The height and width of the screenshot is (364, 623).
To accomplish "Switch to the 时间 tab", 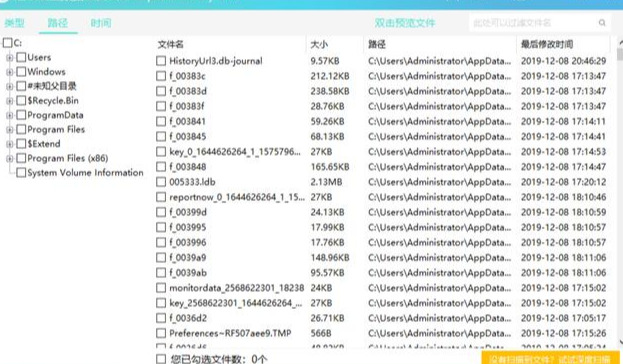I will tap(101, 23).
